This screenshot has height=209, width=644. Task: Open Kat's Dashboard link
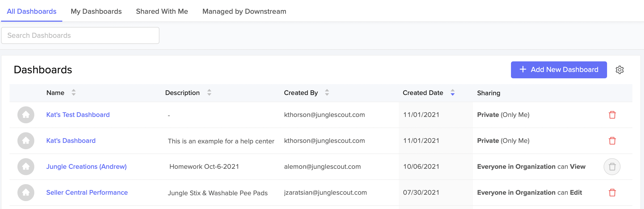point(71,140)
